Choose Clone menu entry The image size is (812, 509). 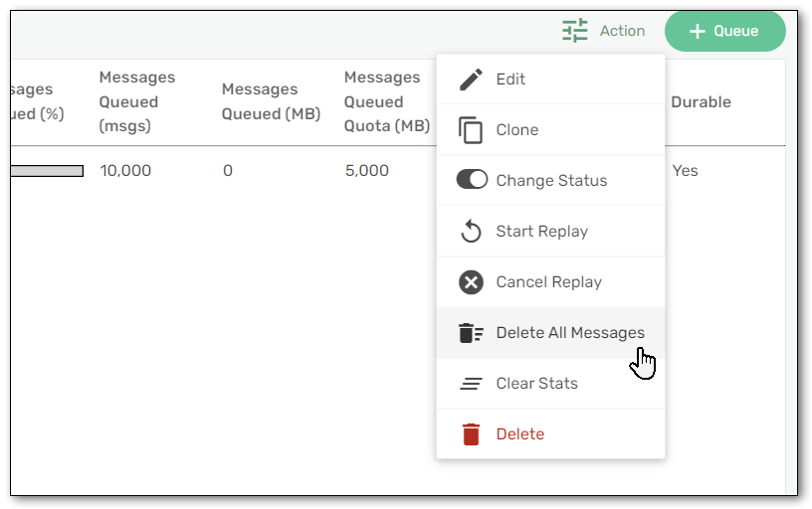click(550, 130)
